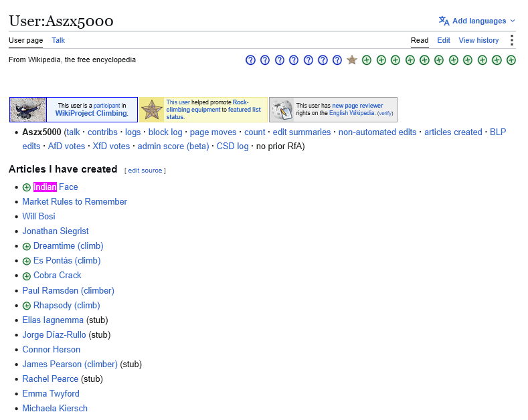Open the Rock-climbing equipment link
The image size is (528, 420).
click(207, 106)
